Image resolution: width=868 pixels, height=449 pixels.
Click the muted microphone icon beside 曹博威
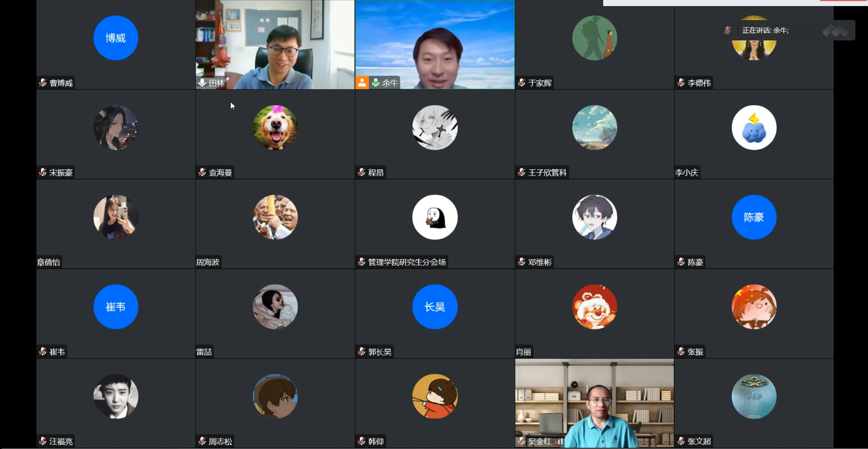click(43, 82)
